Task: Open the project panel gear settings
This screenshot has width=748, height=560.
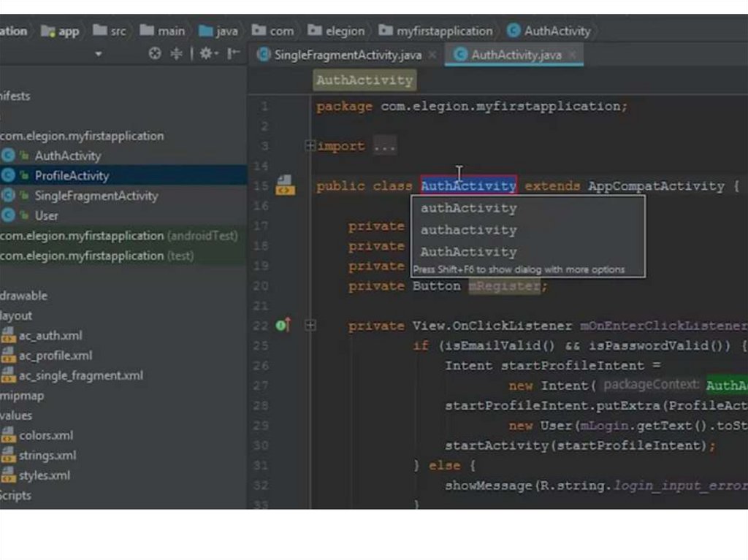Action: pos(207,53)
